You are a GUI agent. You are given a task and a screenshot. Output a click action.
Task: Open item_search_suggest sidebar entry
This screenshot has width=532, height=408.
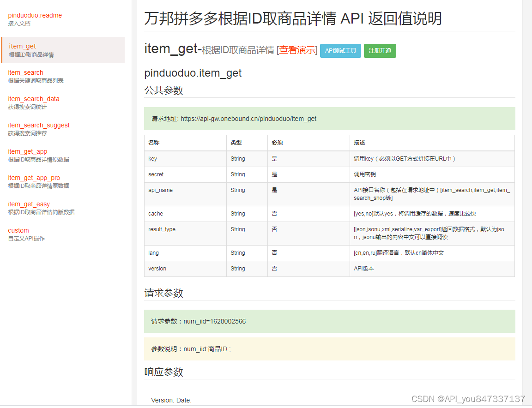[39, 125]
